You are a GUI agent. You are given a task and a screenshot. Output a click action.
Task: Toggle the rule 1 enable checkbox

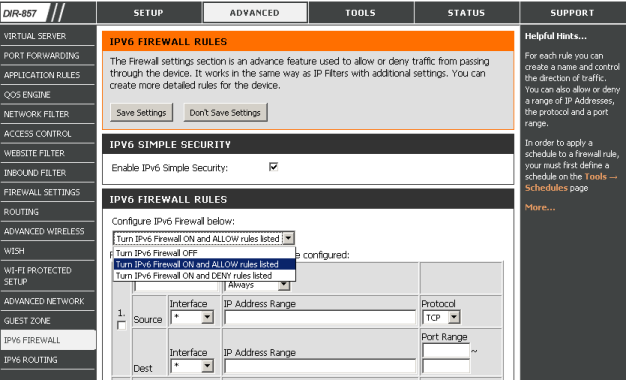(121, 325)
